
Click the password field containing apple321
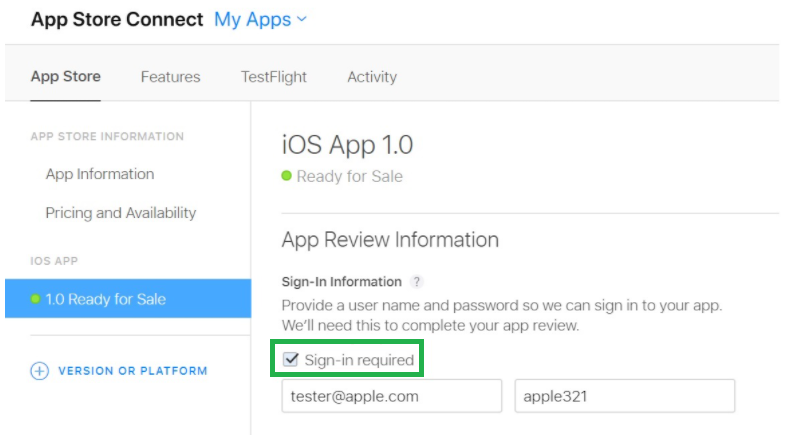click(x=624, y=396)
